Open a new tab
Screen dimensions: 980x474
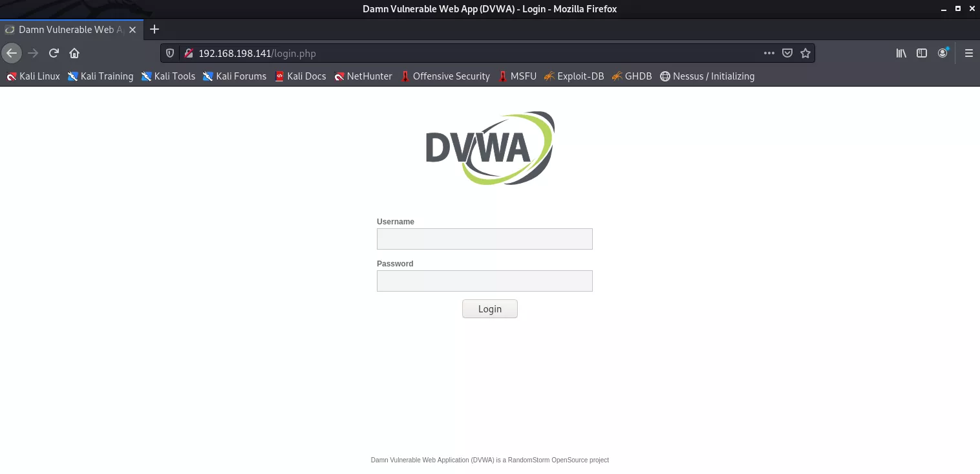[154, 29]
